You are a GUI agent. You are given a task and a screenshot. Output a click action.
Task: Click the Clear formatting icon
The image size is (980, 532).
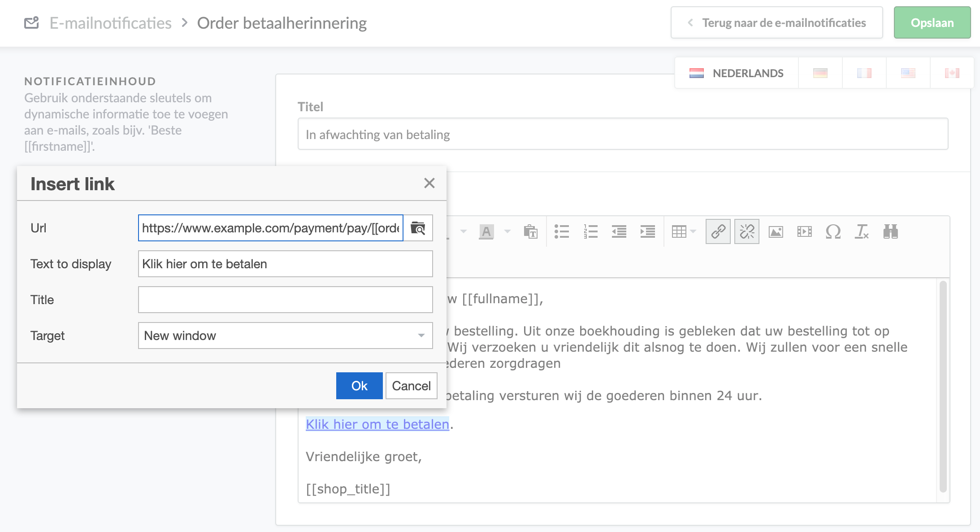(862, 231)
